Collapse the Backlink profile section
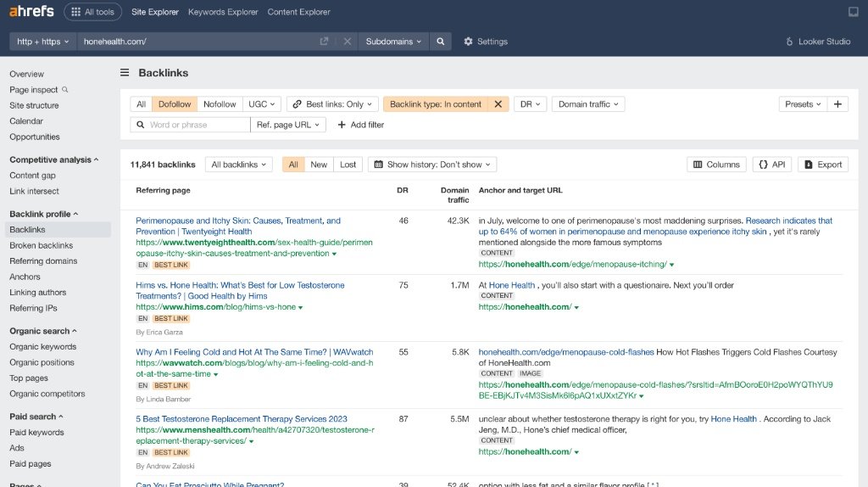Image resolution: width=868 pixels, height=487 pixels. pyautogui.click(x=44, y=214)
